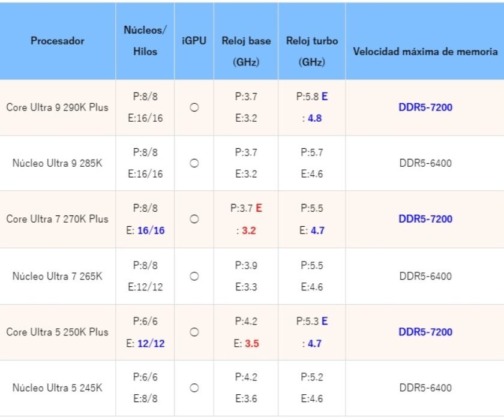Click the Procesador column header

tap(58, 41)
